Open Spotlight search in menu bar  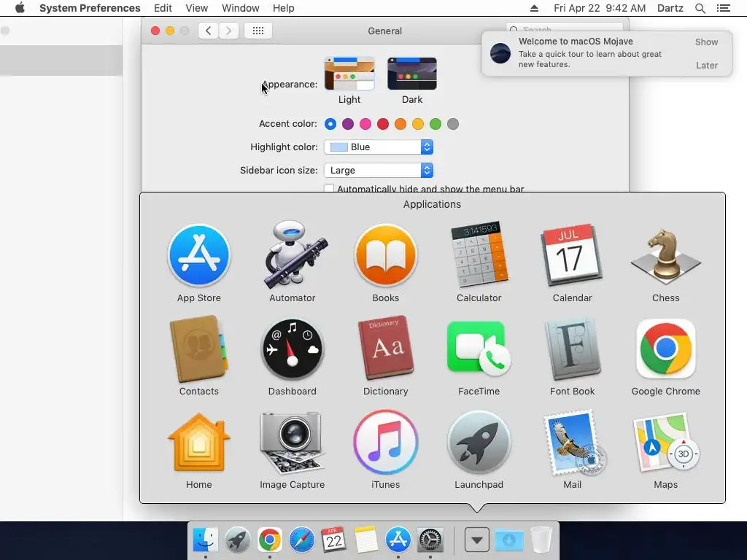pos(700,8)
